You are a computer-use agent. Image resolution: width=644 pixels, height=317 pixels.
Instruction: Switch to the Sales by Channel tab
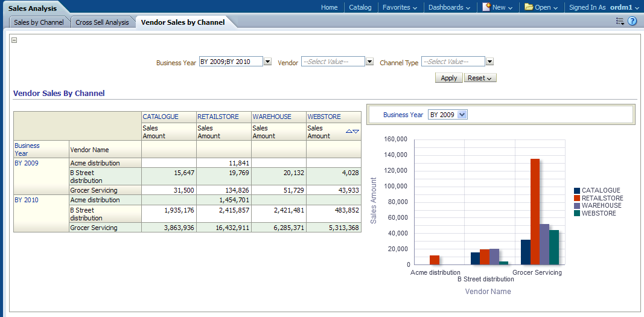(39, 22)
